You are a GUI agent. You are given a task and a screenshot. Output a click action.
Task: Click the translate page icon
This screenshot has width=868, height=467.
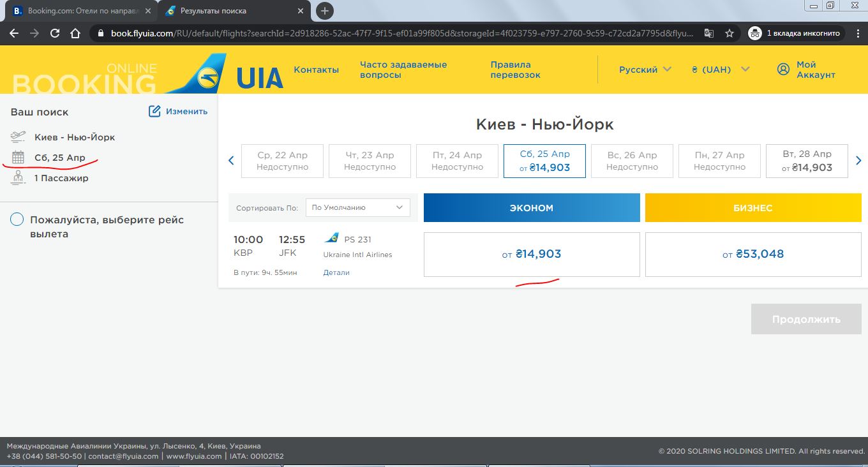click(709, 34)
